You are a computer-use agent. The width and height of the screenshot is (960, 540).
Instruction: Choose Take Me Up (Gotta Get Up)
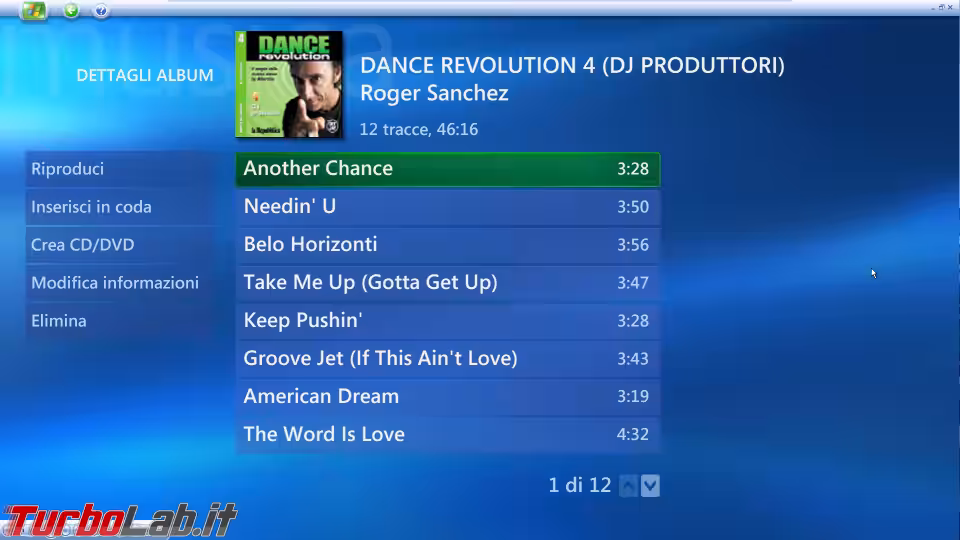(448, 283)
